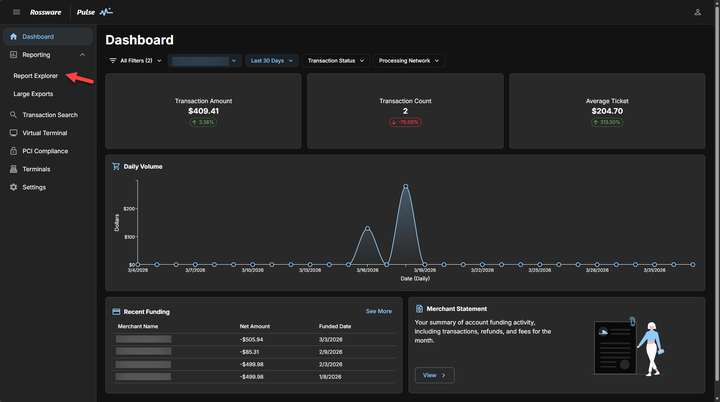Click See More in Recent Funding
This screenshot has width=720, height=402.
click(x=378, y=311)
